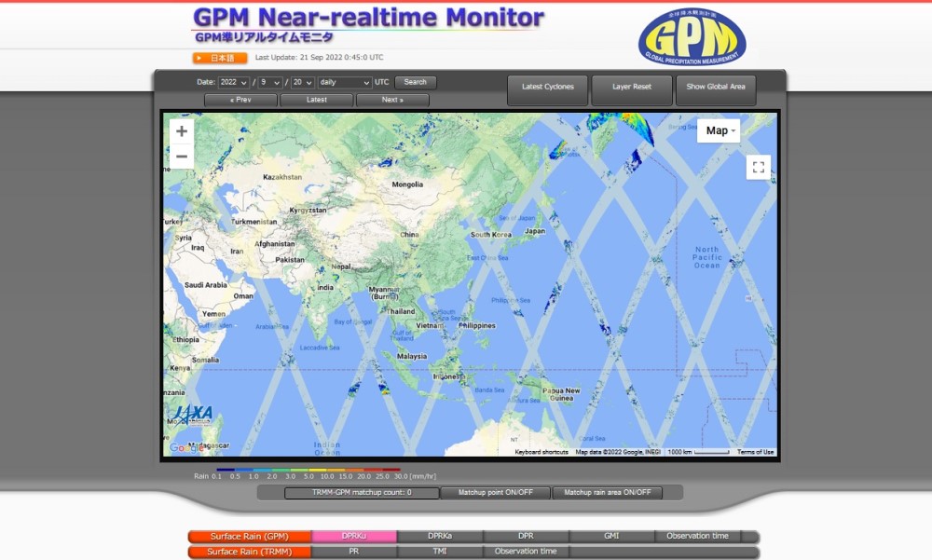
Task: Zoom in on the map
Action: (x=182, y=131)
